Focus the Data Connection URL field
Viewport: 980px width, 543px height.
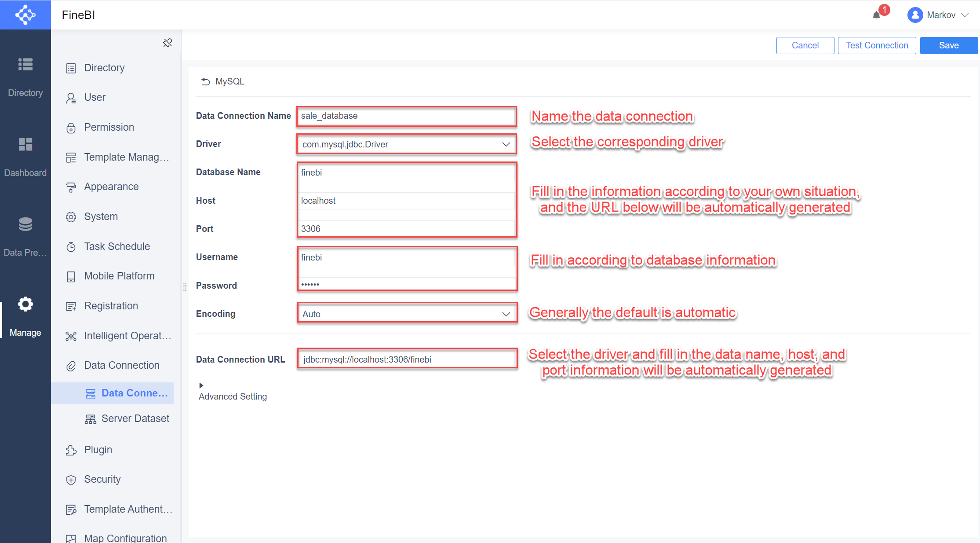407,360
